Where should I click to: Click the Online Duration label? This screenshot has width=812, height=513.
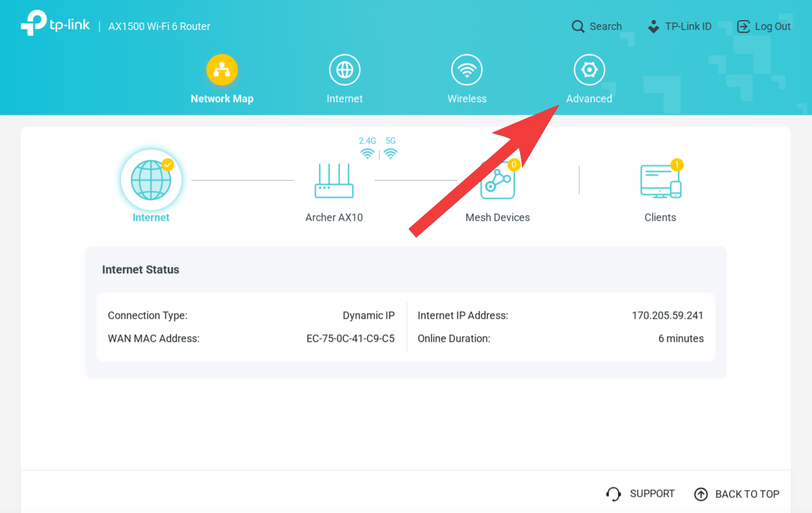(x=454, y=338)
